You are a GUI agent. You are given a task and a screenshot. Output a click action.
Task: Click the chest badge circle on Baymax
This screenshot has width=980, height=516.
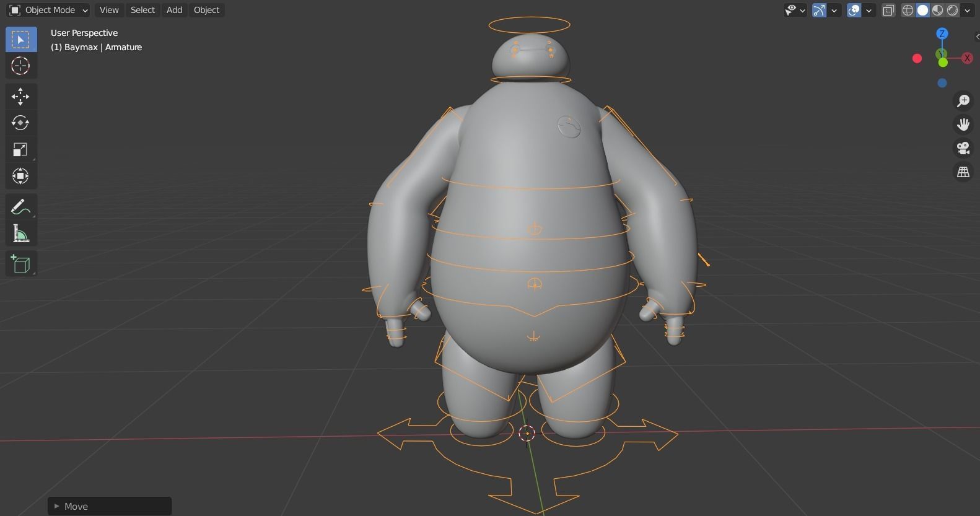click(x=569, y=127)
